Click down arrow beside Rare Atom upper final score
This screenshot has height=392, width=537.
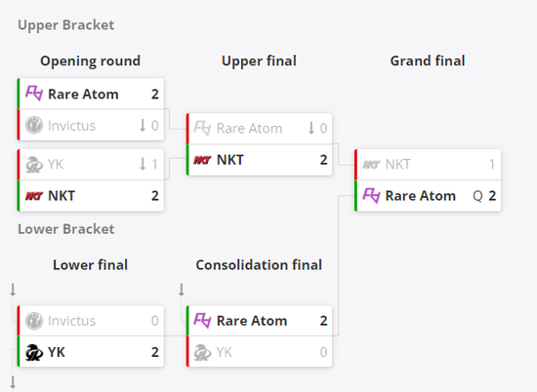pos(310,128)
